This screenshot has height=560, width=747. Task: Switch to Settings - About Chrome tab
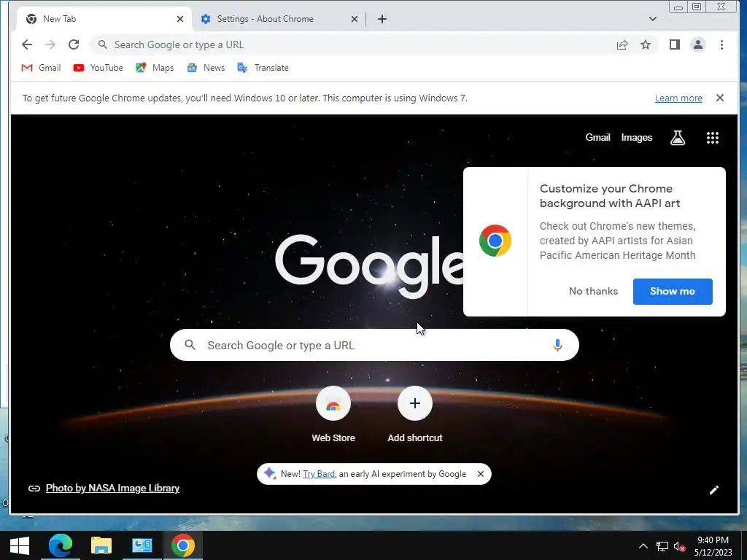[x=279, y=19]
